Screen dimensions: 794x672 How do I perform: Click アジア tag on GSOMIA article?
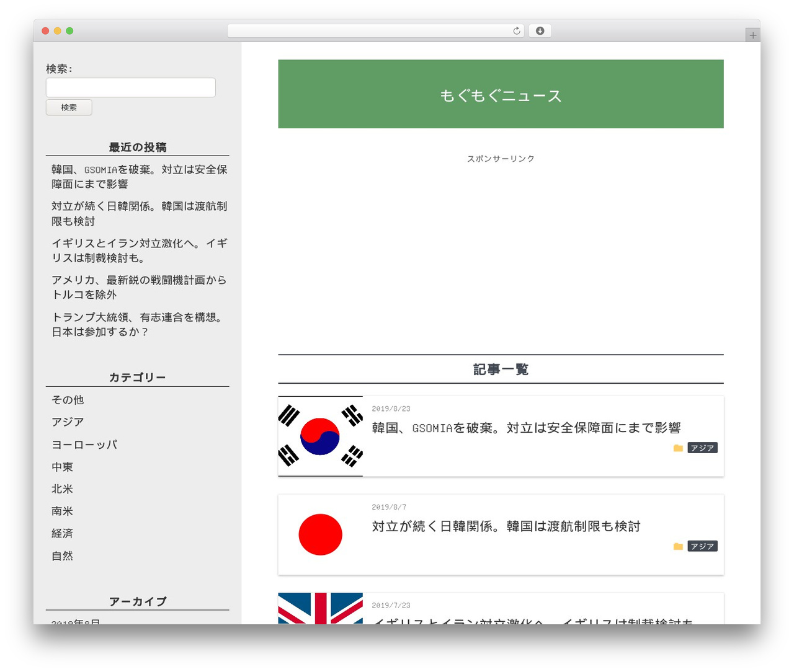tap(702, 448)
